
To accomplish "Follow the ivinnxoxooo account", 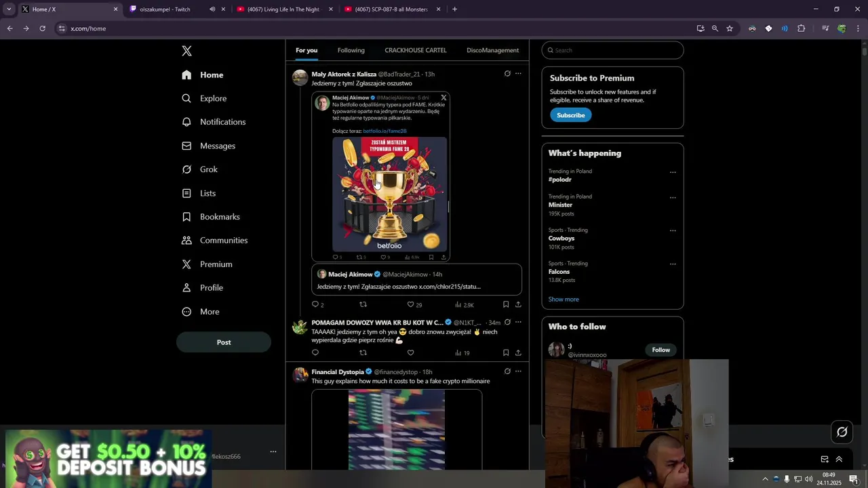I will [x=661, y=350].
